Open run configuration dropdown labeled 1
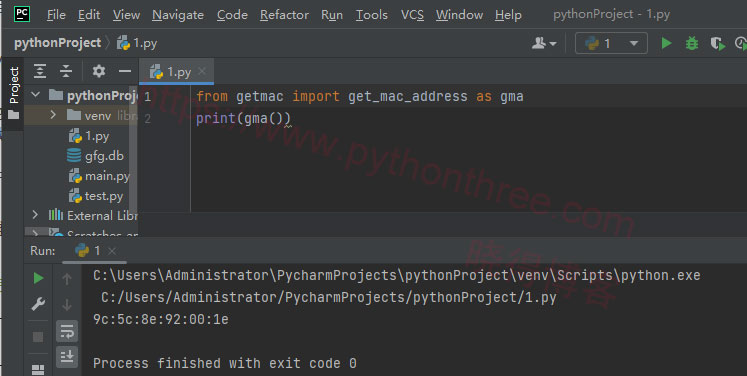Image resolution: width=747 pixels, height=376 pixels. pyautogui.click(x=611, y=44)
